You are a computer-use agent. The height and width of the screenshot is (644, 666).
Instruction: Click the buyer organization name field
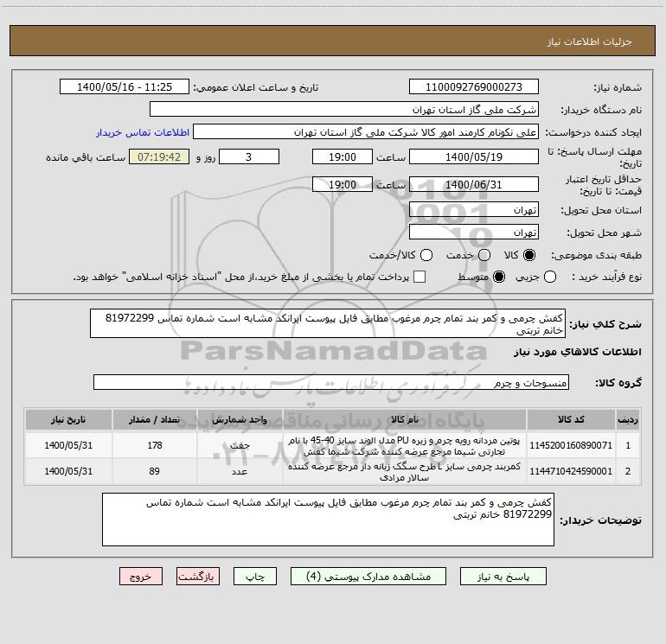(344, 110)
